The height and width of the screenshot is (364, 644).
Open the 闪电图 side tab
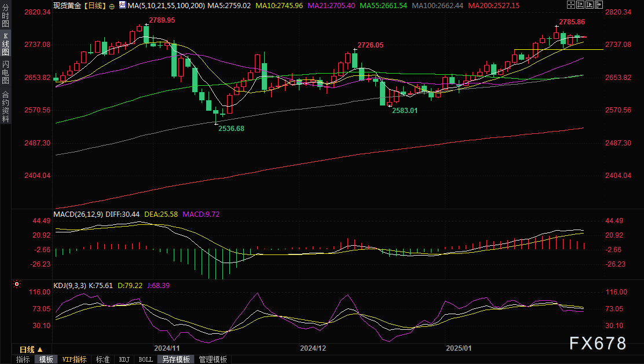point(6,72)
